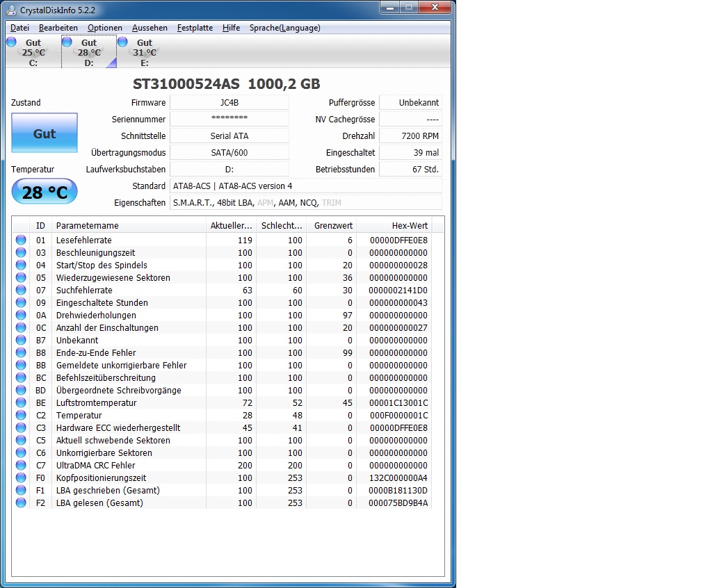The width and height of the screenshot is (701, 588).
Task: Open the Sprache(Language) menu
Action: click(285, 28)
